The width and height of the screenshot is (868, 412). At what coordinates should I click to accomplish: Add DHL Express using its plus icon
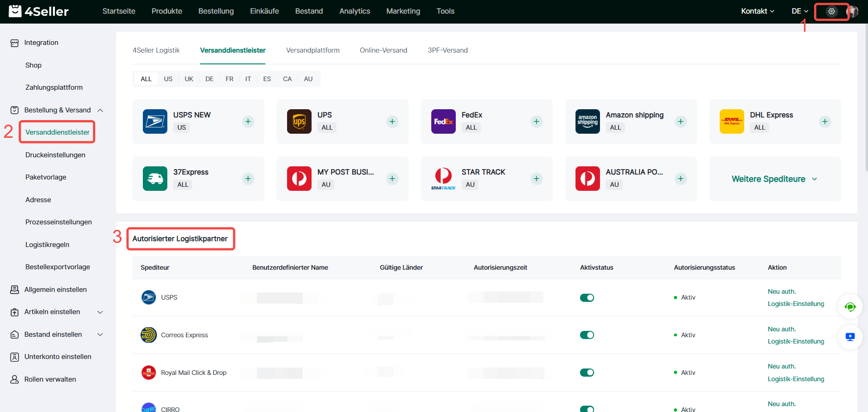(824, 121)
